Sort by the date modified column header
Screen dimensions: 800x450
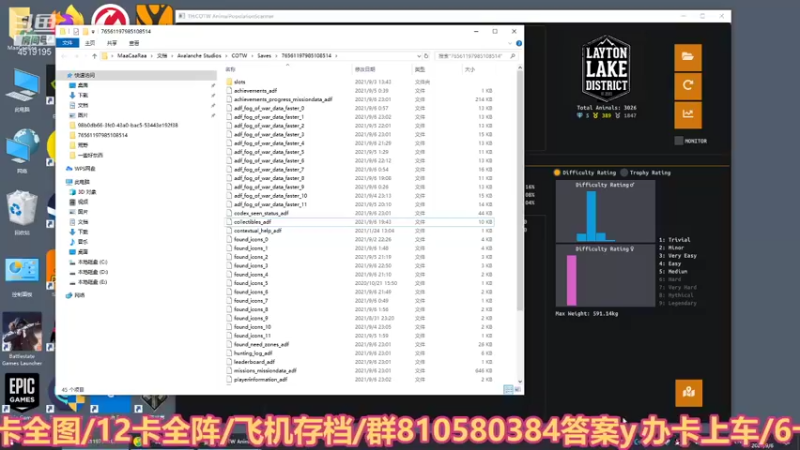click(x=381, y=69)
